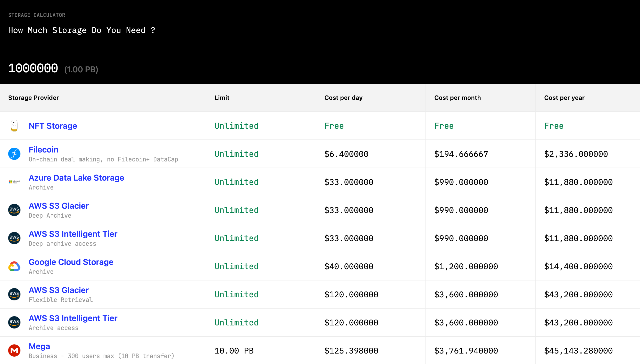Click the NFT Storage logo icon
This screenshot has height=364, width=640.
click(14, 126)
